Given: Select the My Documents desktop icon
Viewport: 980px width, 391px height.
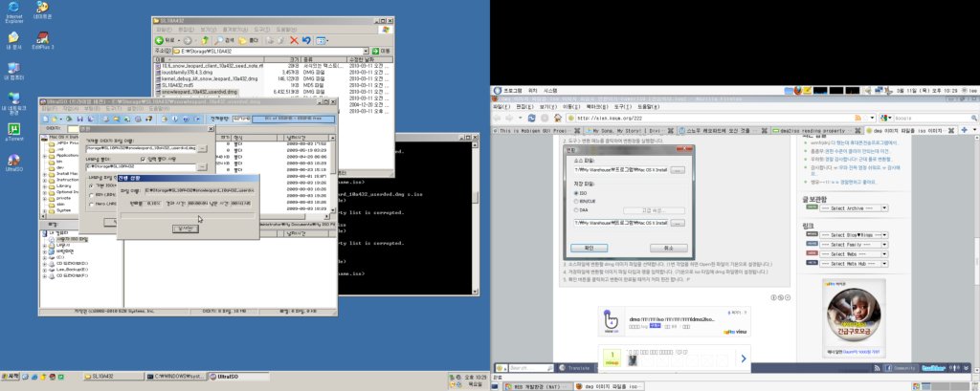Looking at the screenshot, I should pyautogui.click(x=13, y=40).
